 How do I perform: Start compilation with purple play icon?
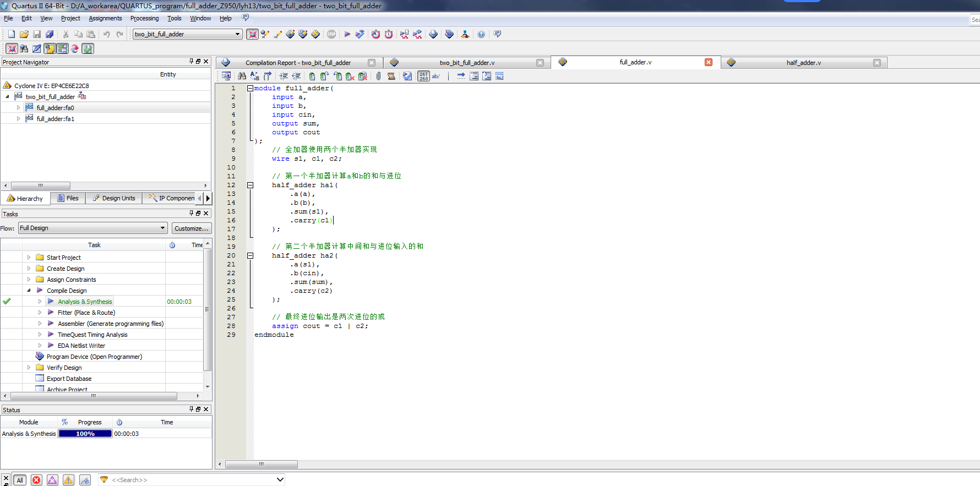tap(347, 34)
